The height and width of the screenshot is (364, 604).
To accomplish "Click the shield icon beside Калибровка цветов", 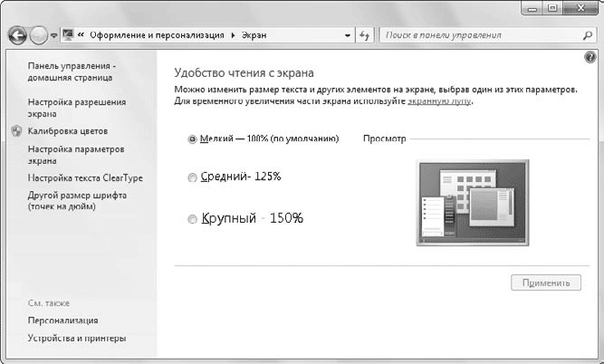I will tap(16, 131).
